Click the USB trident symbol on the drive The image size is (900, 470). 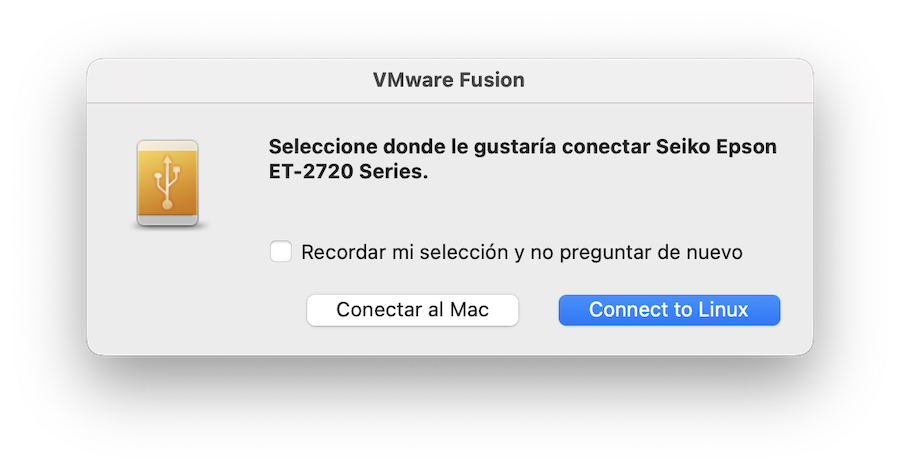(167, 182)
